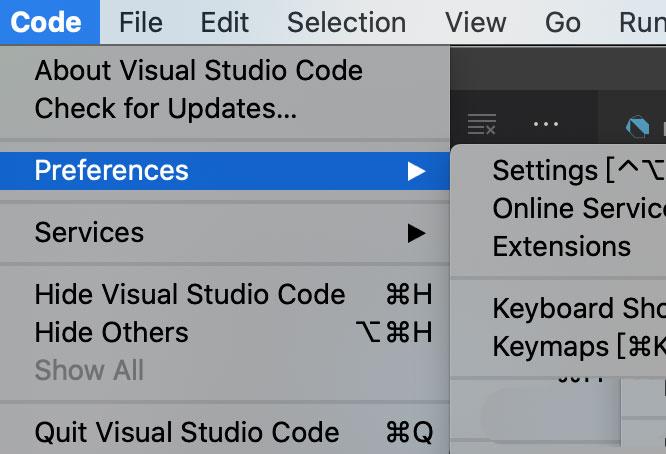Click the View menu
666x454 pixels.
coord(475,22)
